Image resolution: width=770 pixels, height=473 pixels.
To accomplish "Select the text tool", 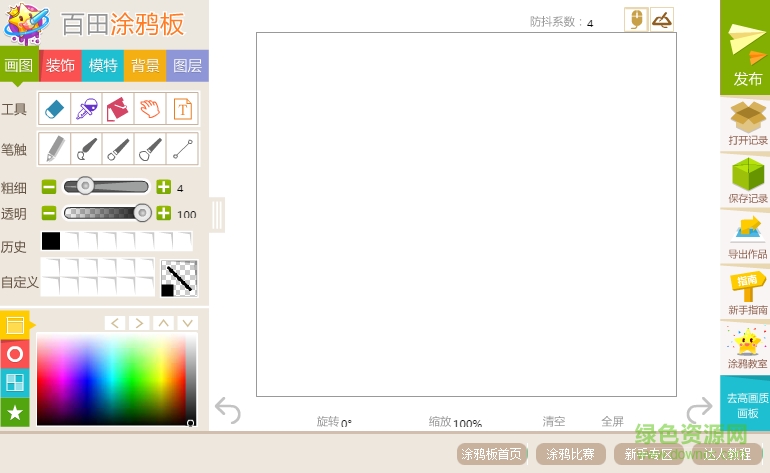I will point(182,109).
